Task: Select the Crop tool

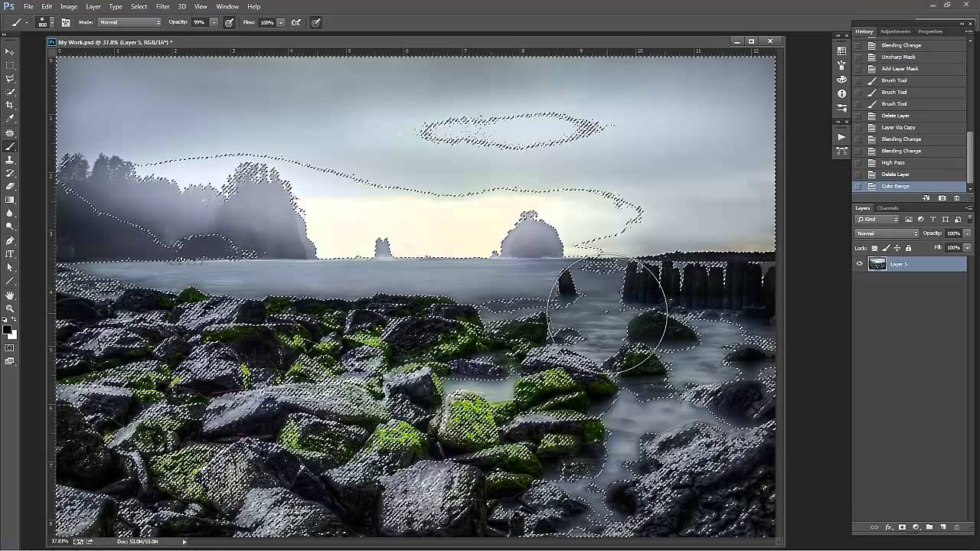Action: [10, 105]
